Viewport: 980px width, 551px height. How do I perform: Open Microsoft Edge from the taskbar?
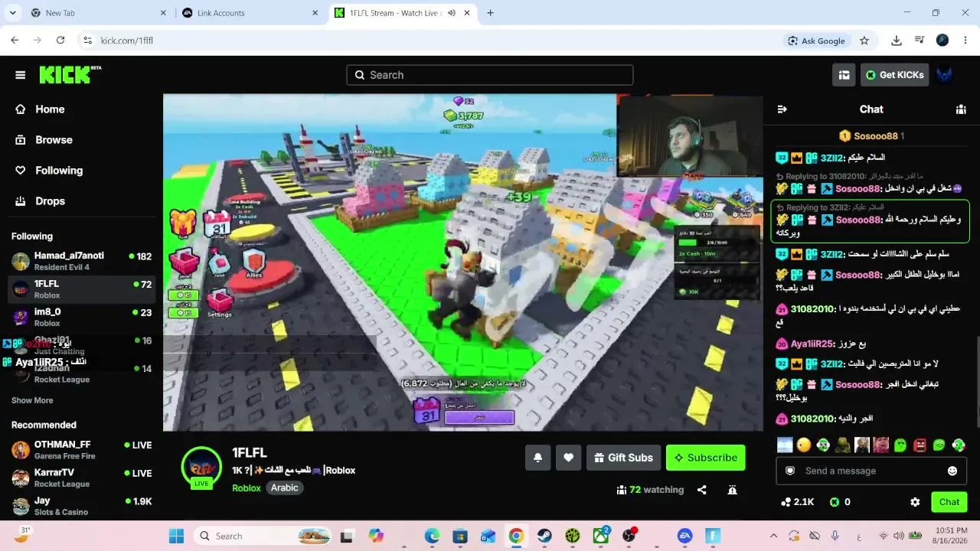(432, 536)
